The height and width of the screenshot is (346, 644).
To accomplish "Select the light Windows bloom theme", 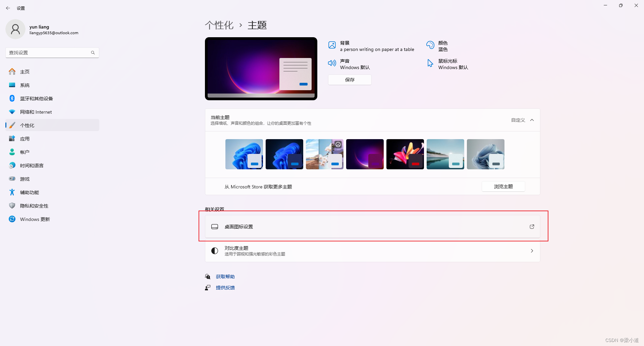I will pos(244,154).
